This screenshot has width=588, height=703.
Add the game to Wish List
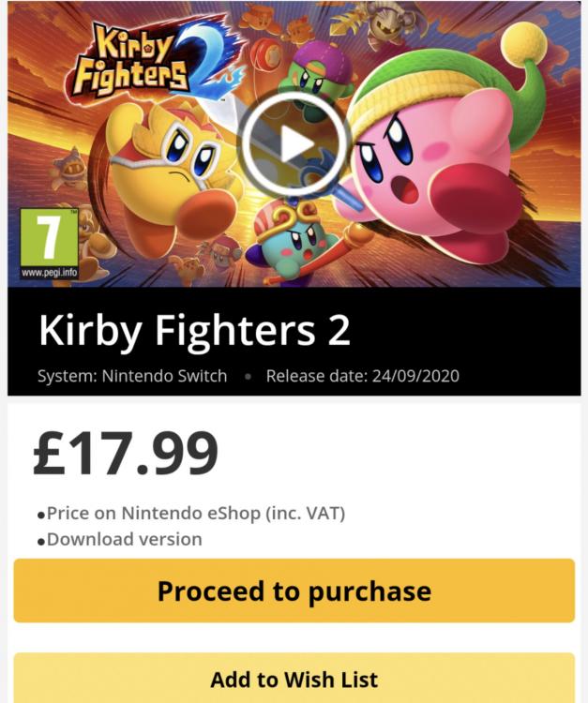click(294, 679)
